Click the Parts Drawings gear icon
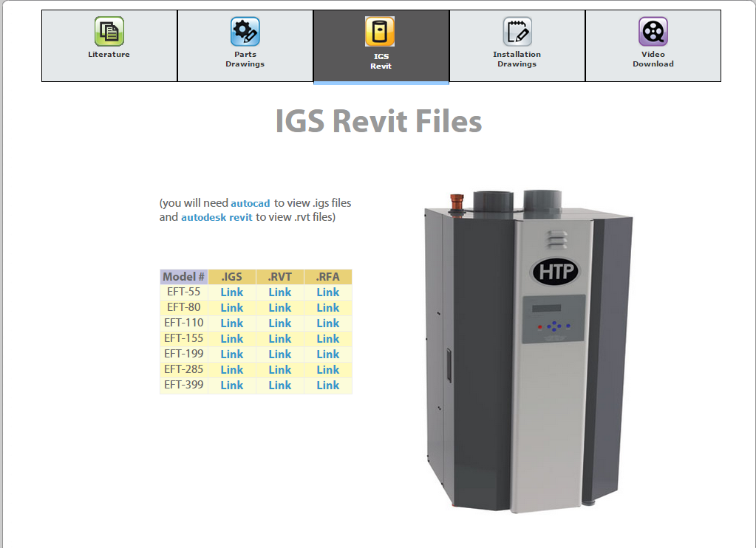Image resolution: width=756 pixels, height=548 pixels. [x=245, y=32]
